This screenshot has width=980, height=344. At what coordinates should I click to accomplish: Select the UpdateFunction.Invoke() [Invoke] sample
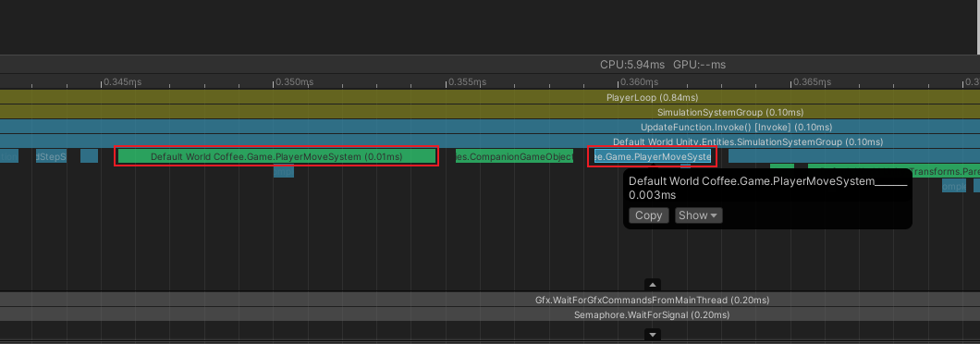(x=490, y=127)
